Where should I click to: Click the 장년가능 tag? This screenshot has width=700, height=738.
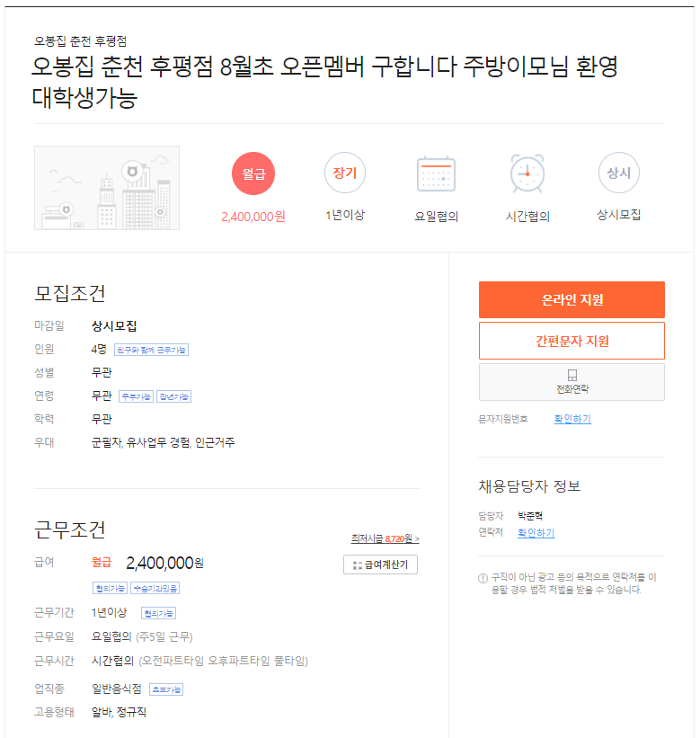(x=174, y=396)
